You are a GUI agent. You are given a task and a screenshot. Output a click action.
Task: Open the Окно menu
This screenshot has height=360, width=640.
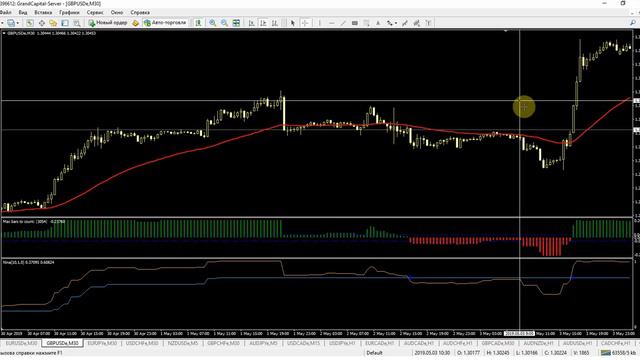117,13
